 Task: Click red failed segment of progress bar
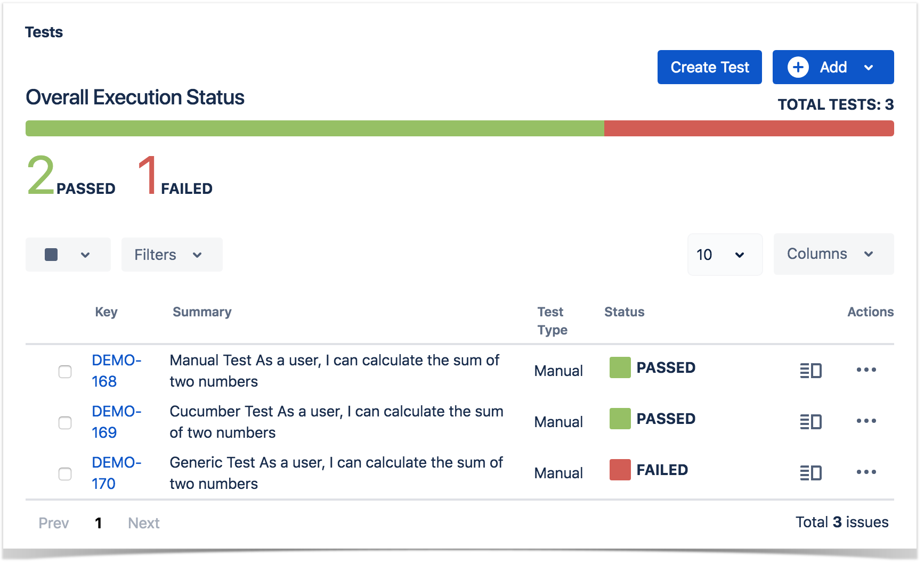749,128
